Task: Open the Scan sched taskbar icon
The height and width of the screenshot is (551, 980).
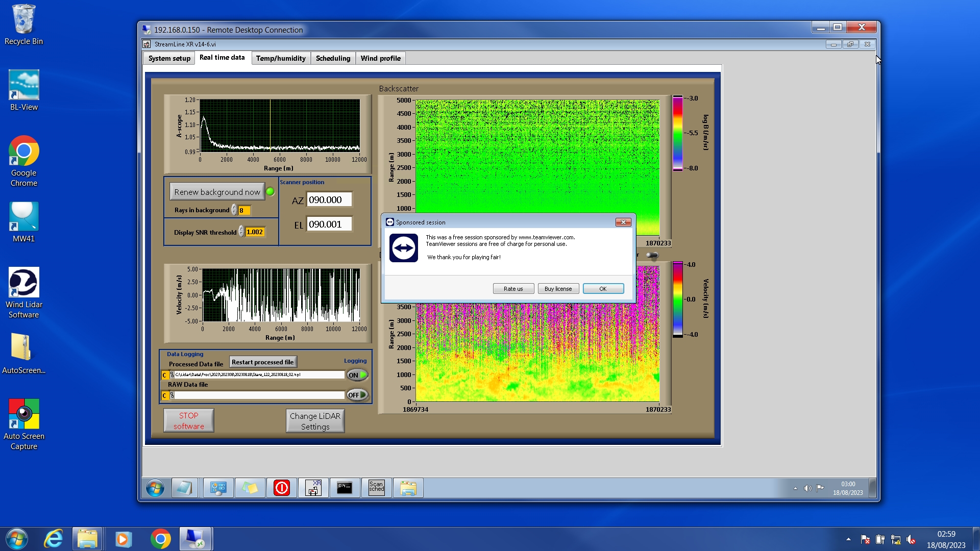Action: (x=376, y=488)
